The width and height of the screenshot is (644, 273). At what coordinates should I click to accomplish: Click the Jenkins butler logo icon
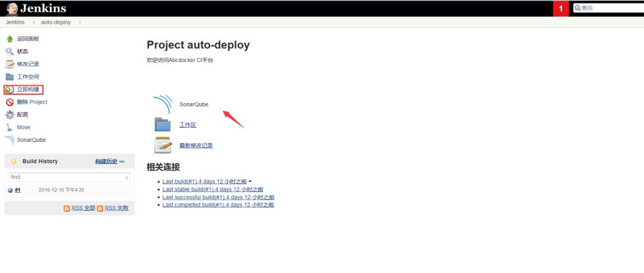[x=12, y=8]
